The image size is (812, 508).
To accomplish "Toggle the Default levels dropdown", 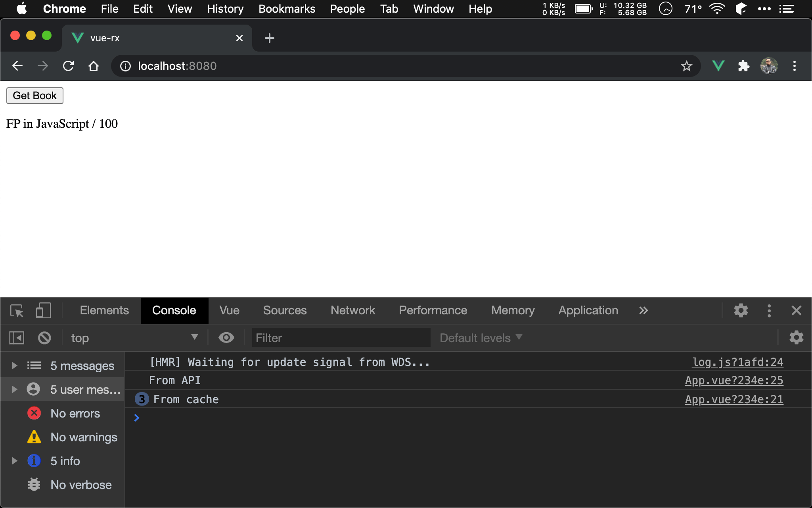I will click(480, 337).
